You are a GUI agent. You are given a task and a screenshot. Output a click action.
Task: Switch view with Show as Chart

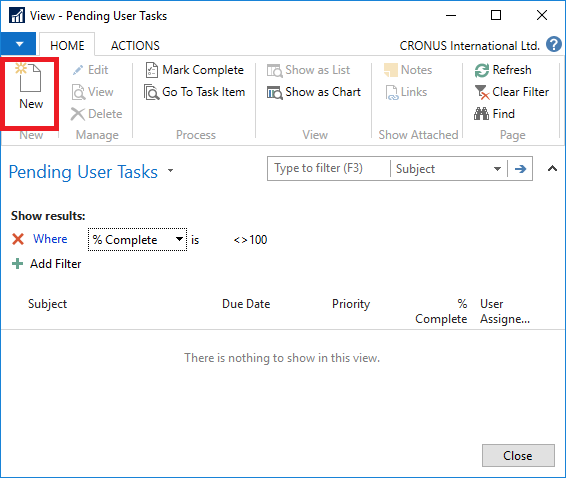tap(314, 92)
